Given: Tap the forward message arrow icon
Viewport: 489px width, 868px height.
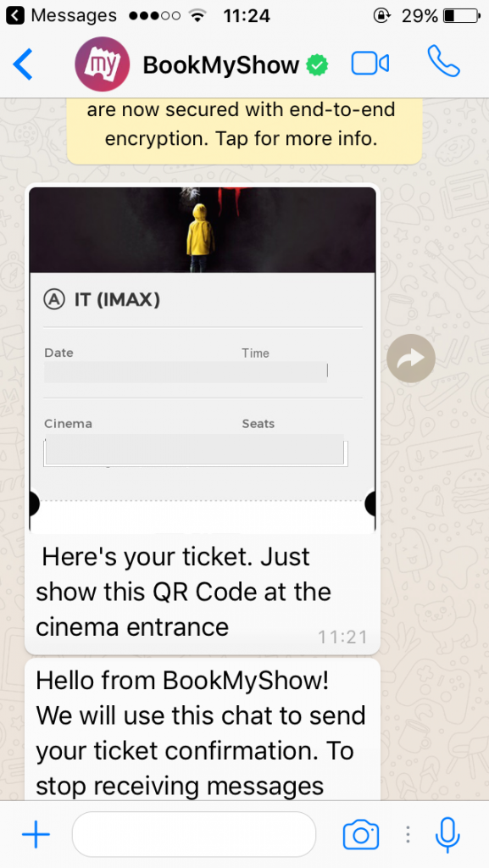Looking at the screenshot, I should [x=411, y=359].
